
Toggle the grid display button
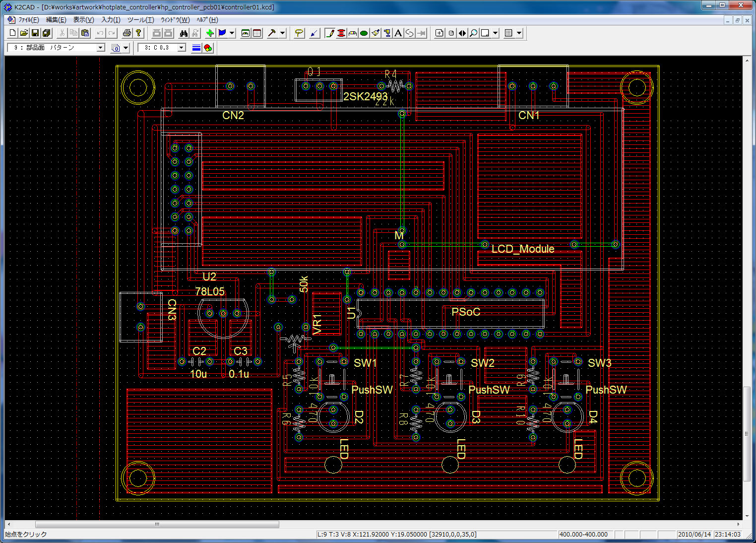tap(508, 33)
